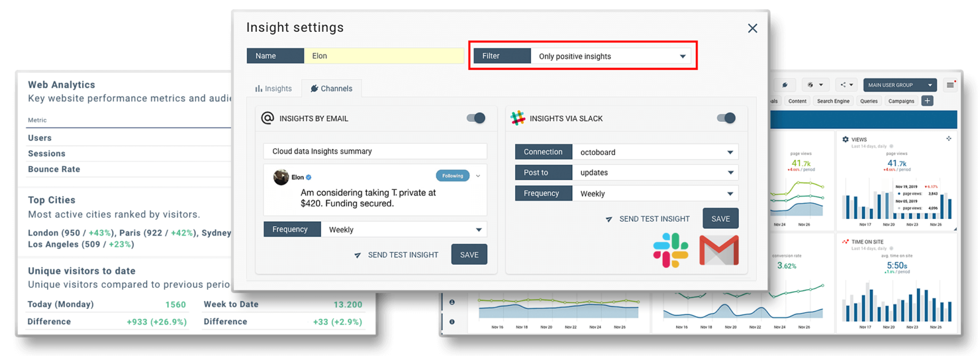980x356 pixels.
Task: Click the Name field containing Elon
Action: pos(384,56)
